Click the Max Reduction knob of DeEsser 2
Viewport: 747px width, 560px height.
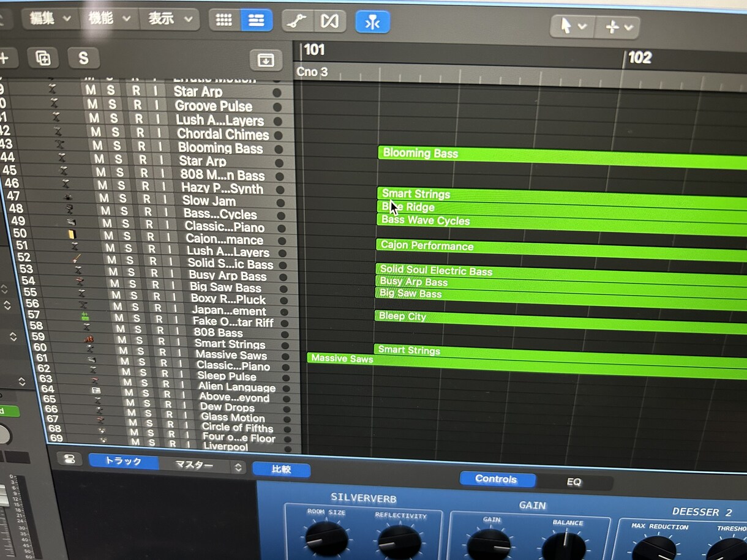pyautogui.click(x=656, y=548)
